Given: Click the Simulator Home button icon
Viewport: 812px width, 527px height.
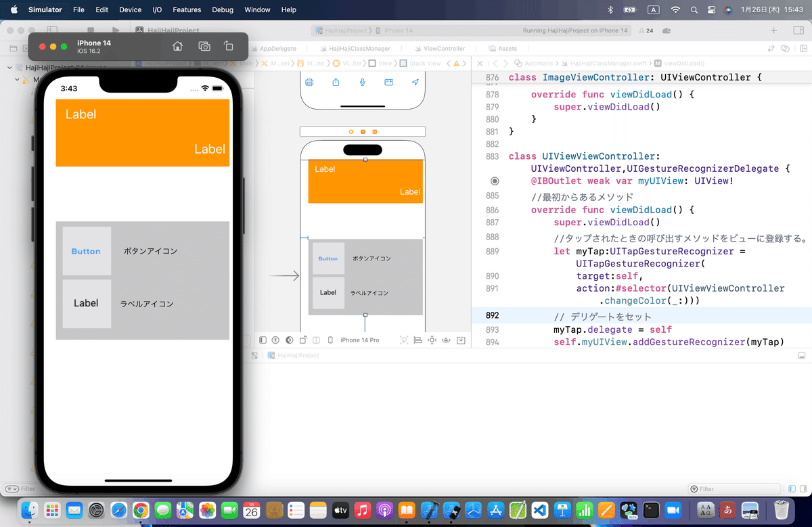Looking at the screenshot, I should (x=178, y=46).
